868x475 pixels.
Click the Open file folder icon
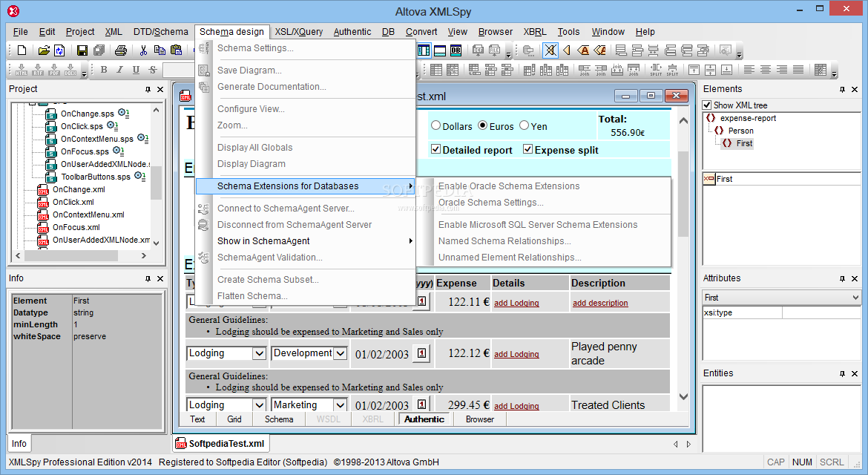[x=43, y=50]
